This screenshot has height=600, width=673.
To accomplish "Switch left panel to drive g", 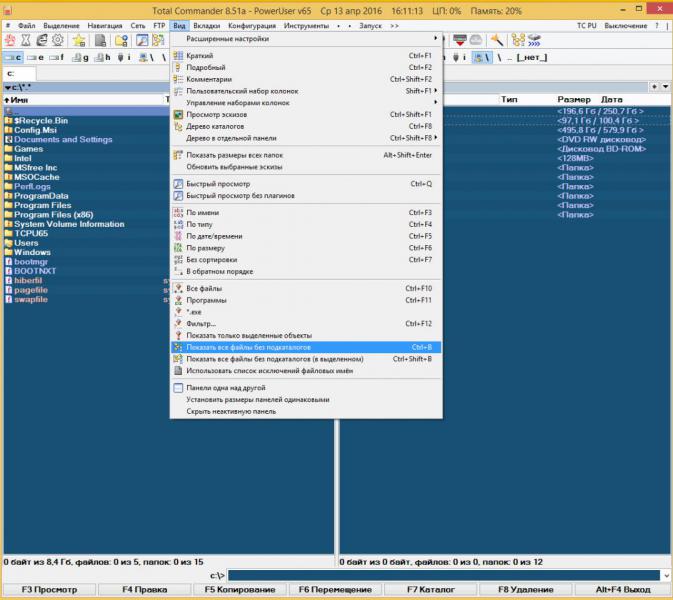I will (80, 57).
